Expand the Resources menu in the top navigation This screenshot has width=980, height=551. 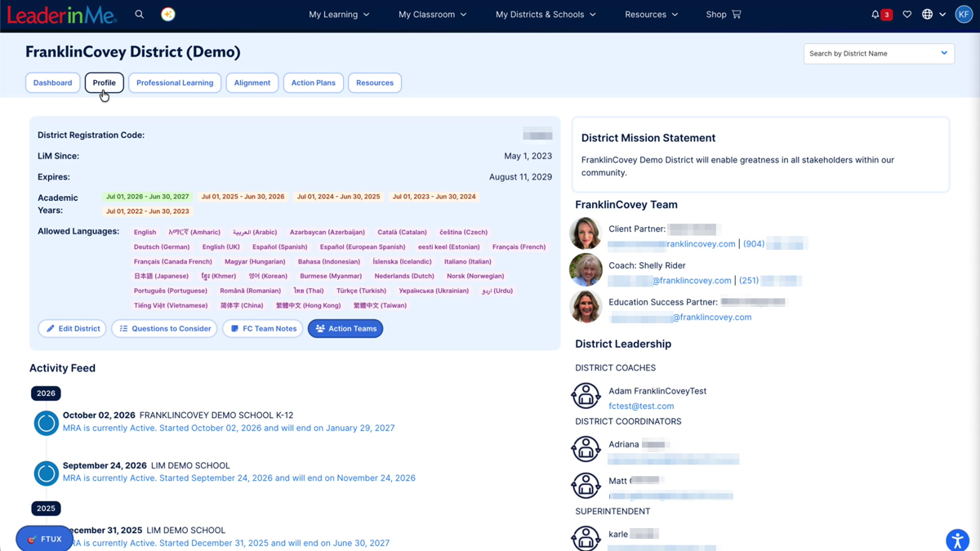pyautogui.click(x=651, y=15)
